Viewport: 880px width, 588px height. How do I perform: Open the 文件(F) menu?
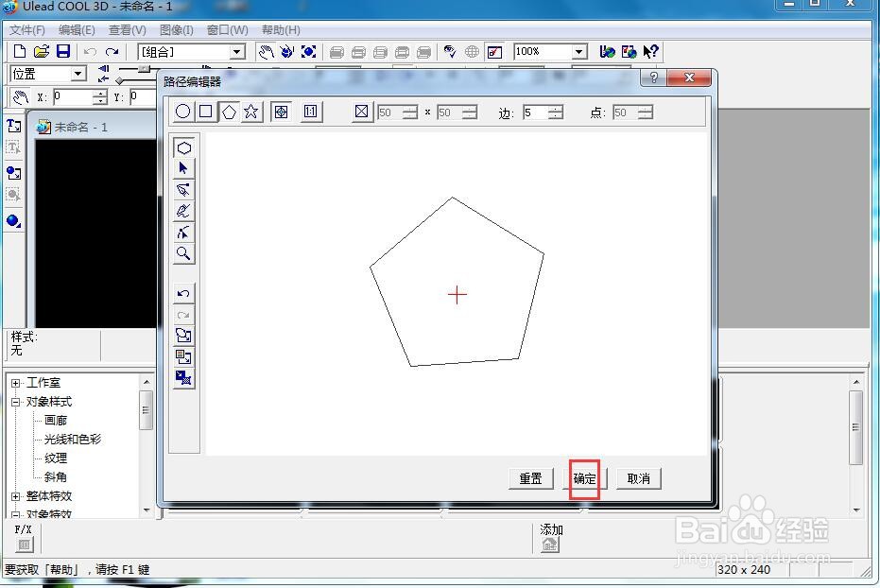(26, 30)
